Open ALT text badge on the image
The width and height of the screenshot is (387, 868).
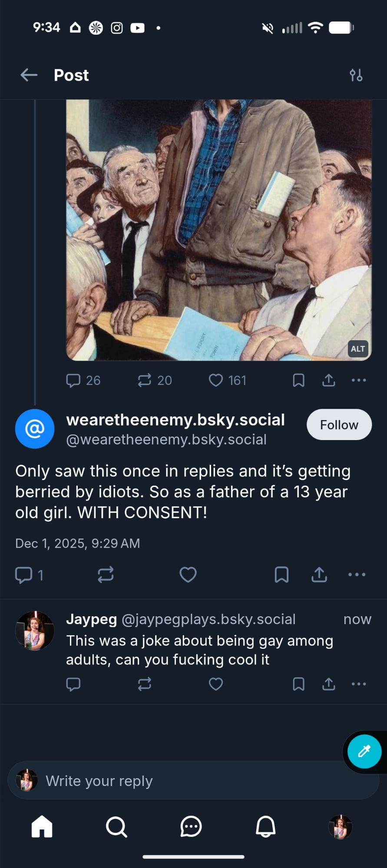[358, 349]
